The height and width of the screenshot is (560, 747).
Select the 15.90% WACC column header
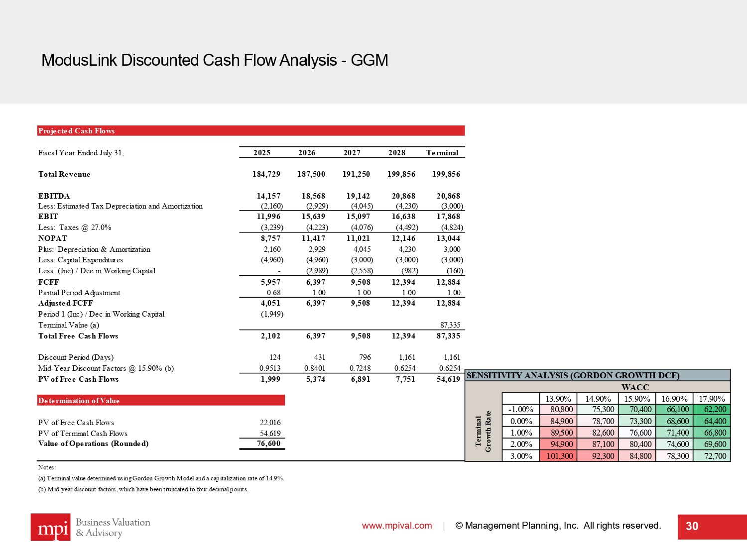tap(637, 399)
